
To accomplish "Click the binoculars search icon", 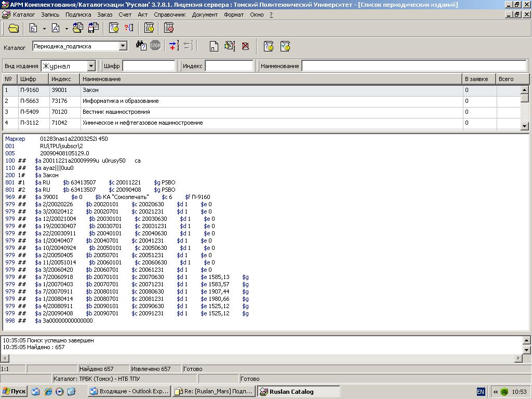I will pyautogui.click(x=141, y=46).
